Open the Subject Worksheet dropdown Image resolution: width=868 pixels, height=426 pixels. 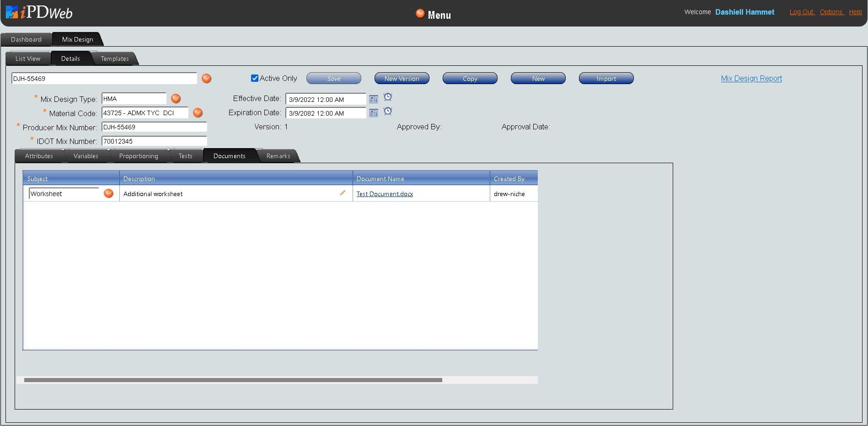(x=108, y=193)
